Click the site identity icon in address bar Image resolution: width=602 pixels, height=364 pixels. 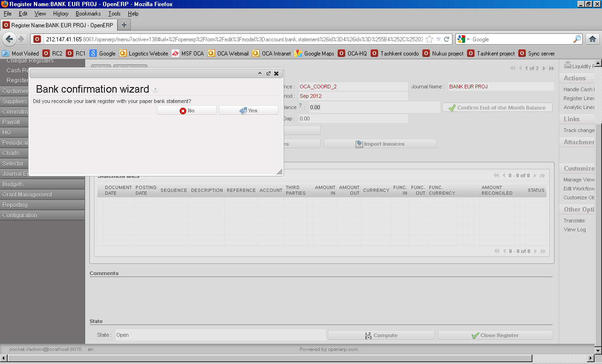37,40
